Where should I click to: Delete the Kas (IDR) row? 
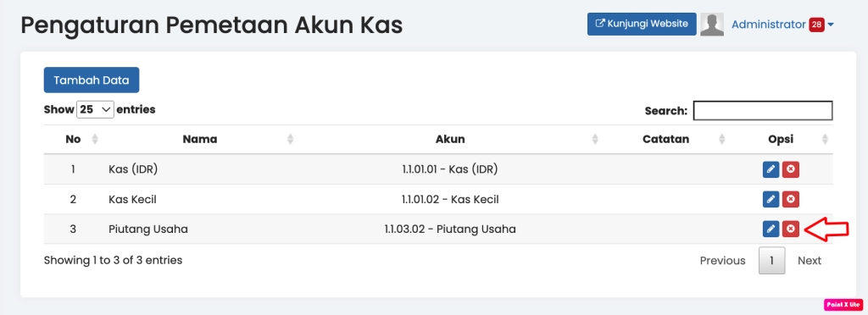[x=791, y=169]
